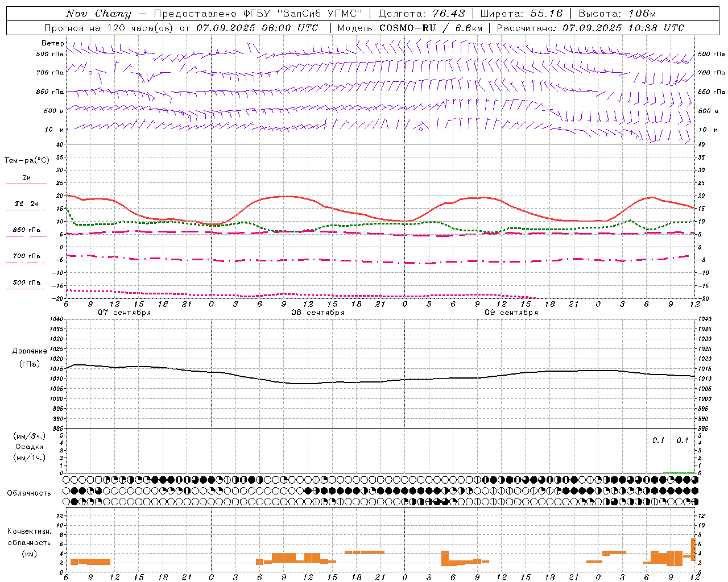Screen dimensions: 728x582
Task: Click the 'Тем-ра(°C)' temperature panel label
Action: pyautogui.click(x=27, y=161)
